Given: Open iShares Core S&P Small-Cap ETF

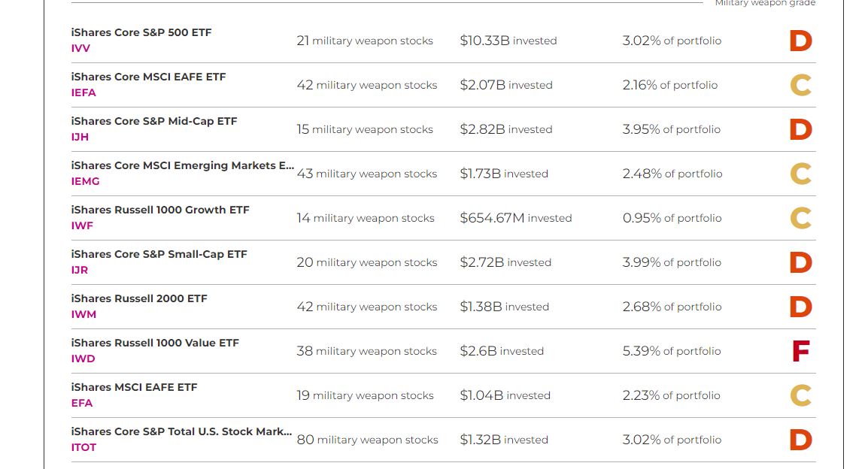Looking at the screenshot, I should [x=159, y=254].
